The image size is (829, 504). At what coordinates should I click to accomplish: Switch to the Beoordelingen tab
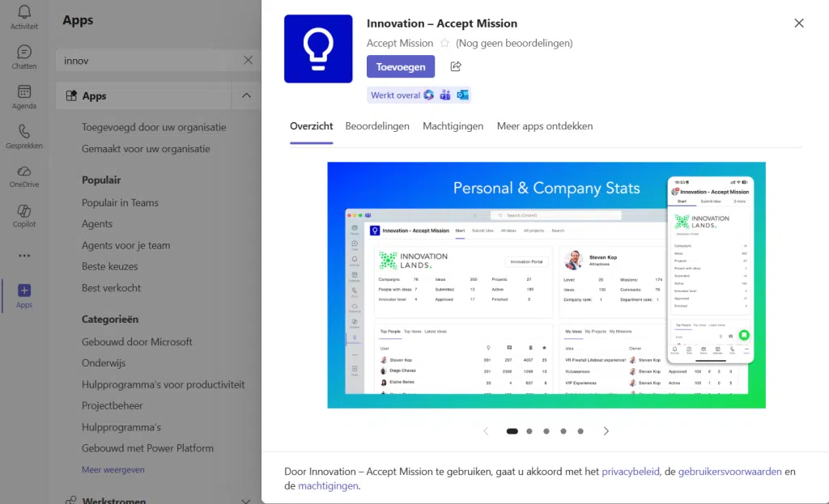tap(377, 125)
